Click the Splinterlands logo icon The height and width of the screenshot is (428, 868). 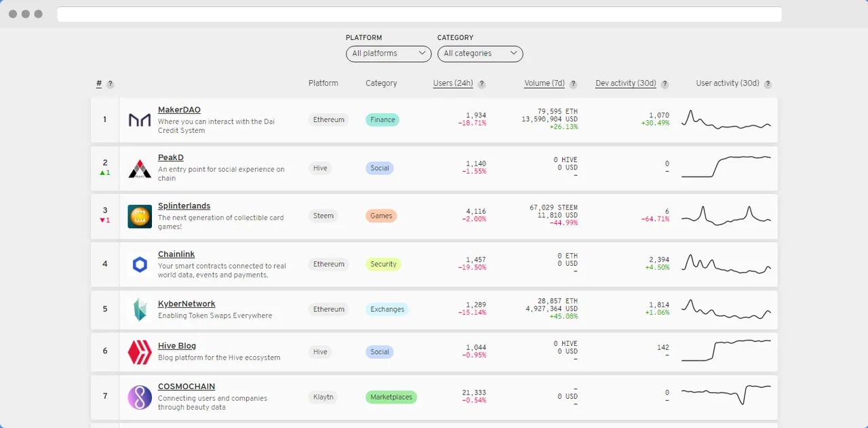pos(140,216)
